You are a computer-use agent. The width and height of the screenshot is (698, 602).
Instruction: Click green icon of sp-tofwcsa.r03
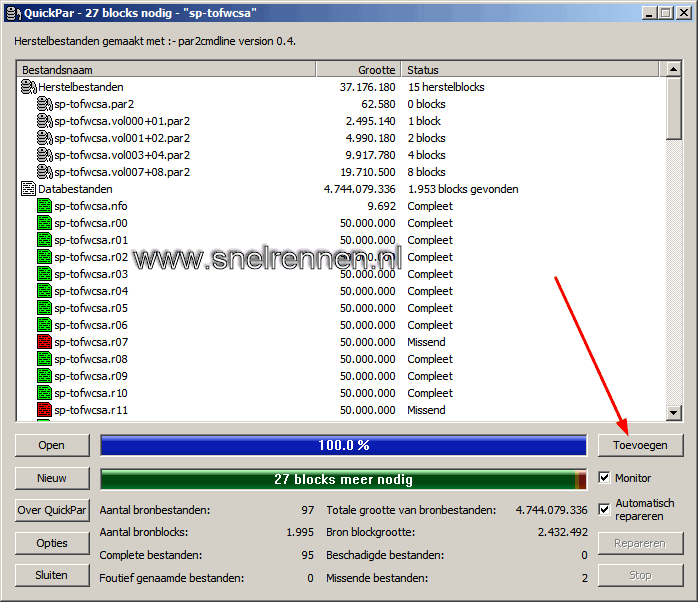click(45, 274)
